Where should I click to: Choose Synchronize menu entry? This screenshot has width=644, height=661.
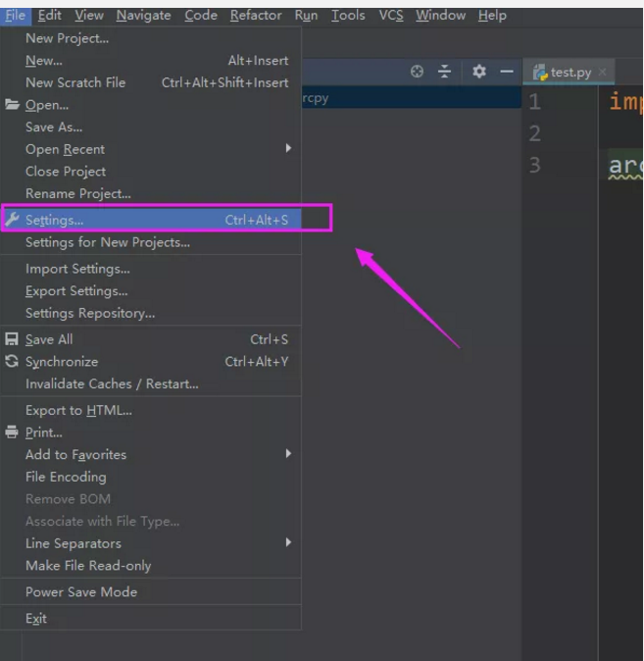click(x=151, y=362)
